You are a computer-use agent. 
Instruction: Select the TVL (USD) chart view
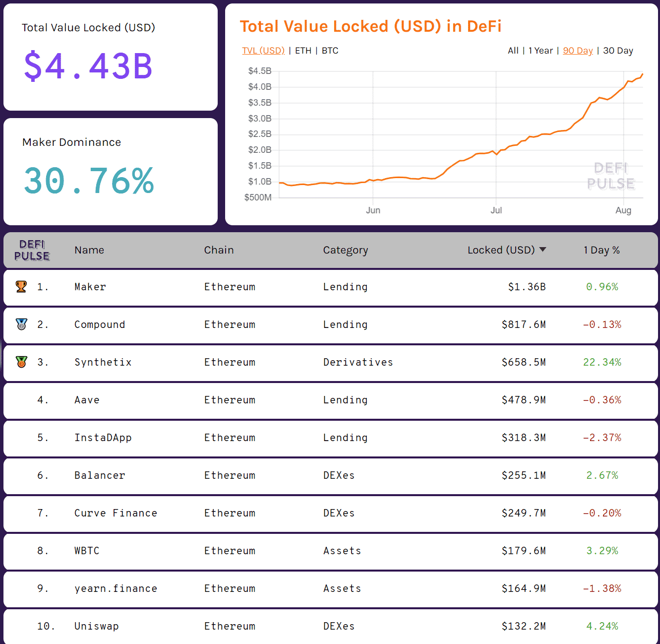[x=263, y=51]
